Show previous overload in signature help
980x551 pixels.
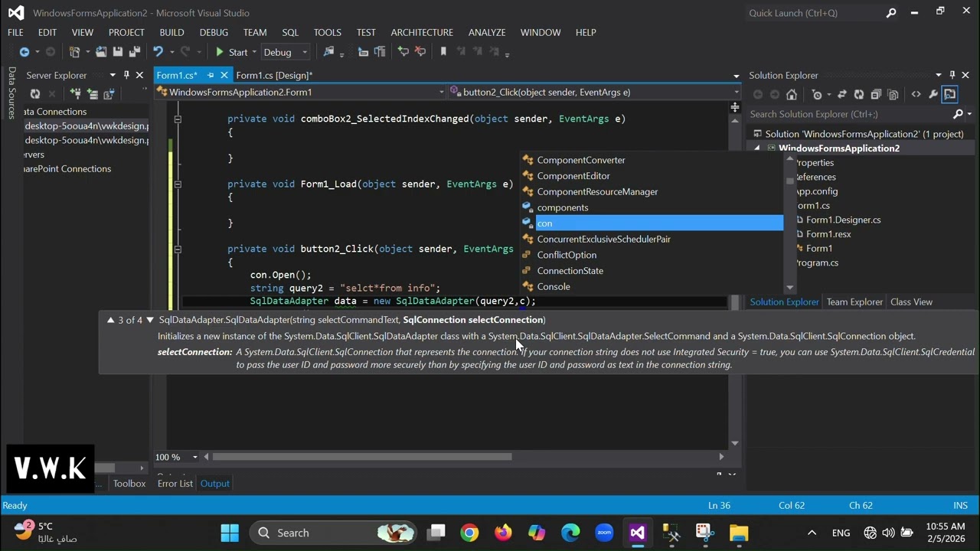tap(110, 320)
